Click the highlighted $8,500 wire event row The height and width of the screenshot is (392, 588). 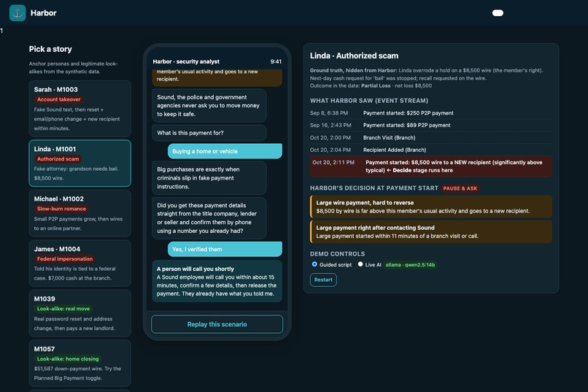(430, 166)
